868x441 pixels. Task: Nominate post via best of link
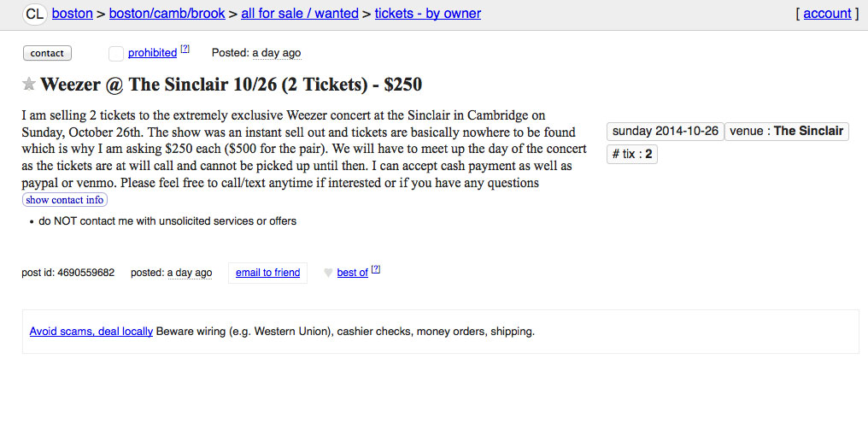[x=352, y=273]
